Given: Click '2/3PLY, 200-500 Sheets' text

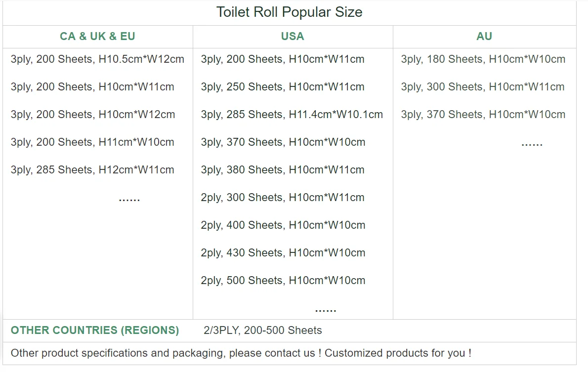Looking at the screenshot, I should (x=262, y=331).
